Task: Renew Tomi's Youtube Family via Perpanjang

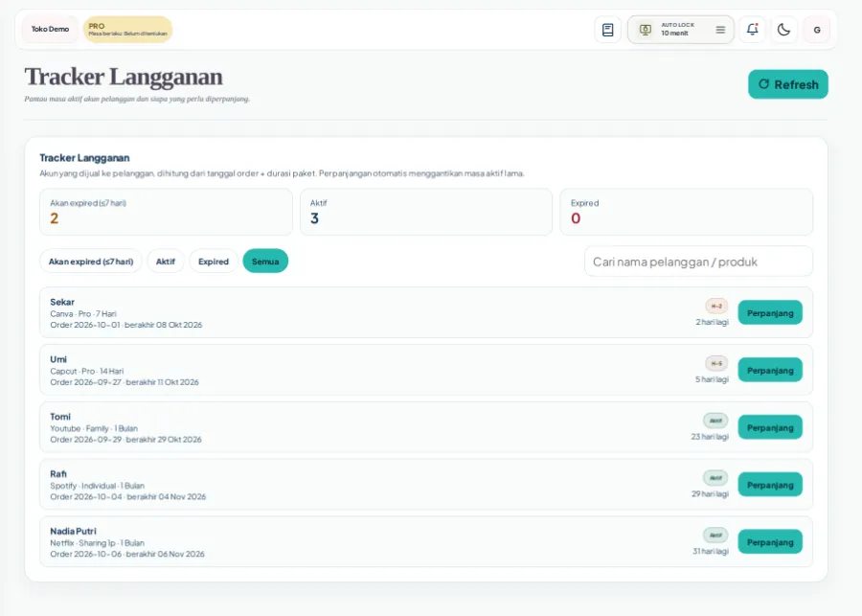Action: pyautogui.click(x=770, y=427)
